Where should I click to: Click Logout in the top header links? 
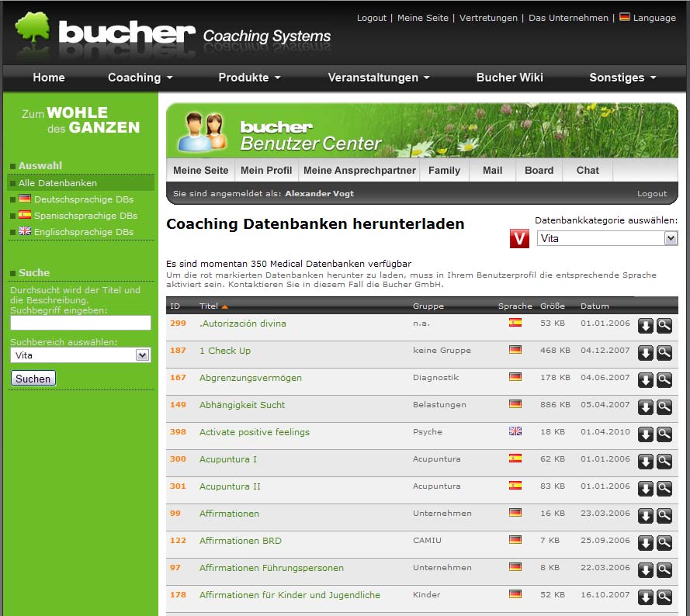372,18
